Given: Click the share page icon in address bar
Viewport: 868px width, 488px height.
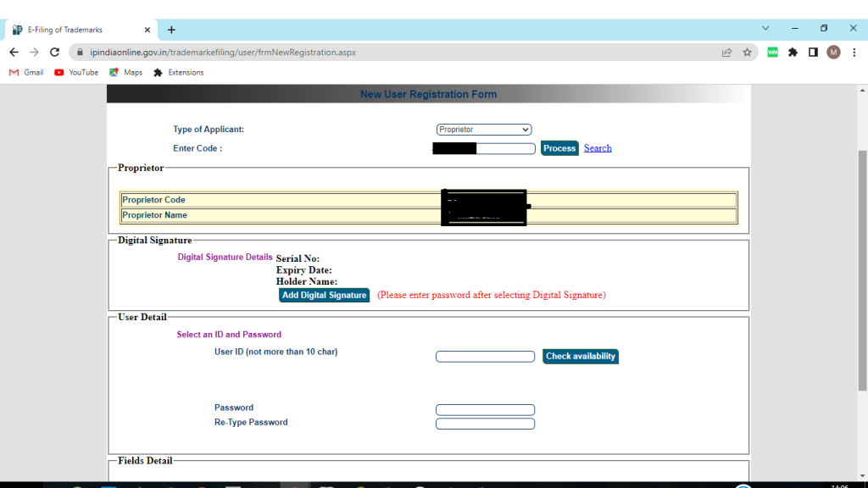Looking at the screenshot, I should point(726,52).
